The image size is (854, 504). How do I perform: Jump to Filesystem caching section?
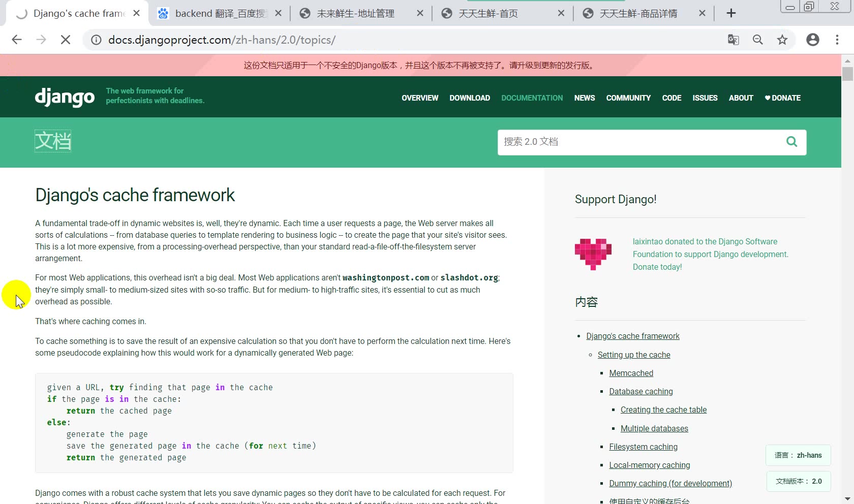tap(643, 447)
